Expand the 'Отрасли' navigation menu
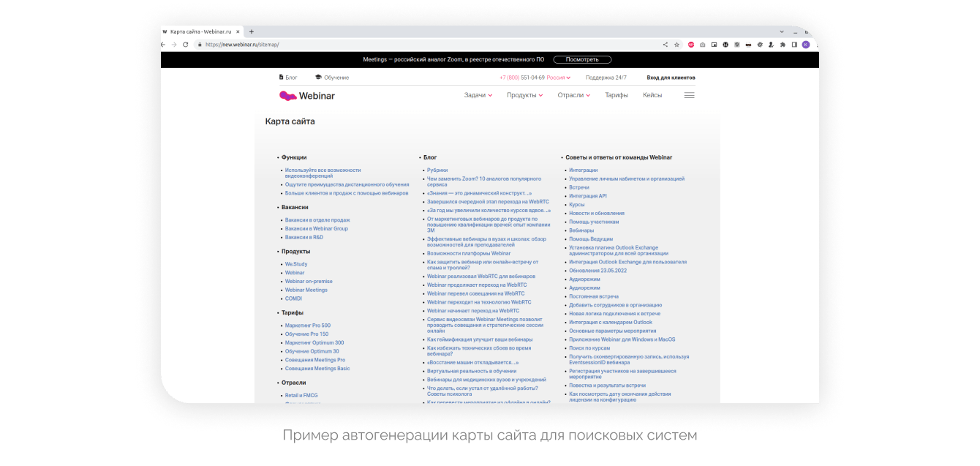 pos(574,95)
